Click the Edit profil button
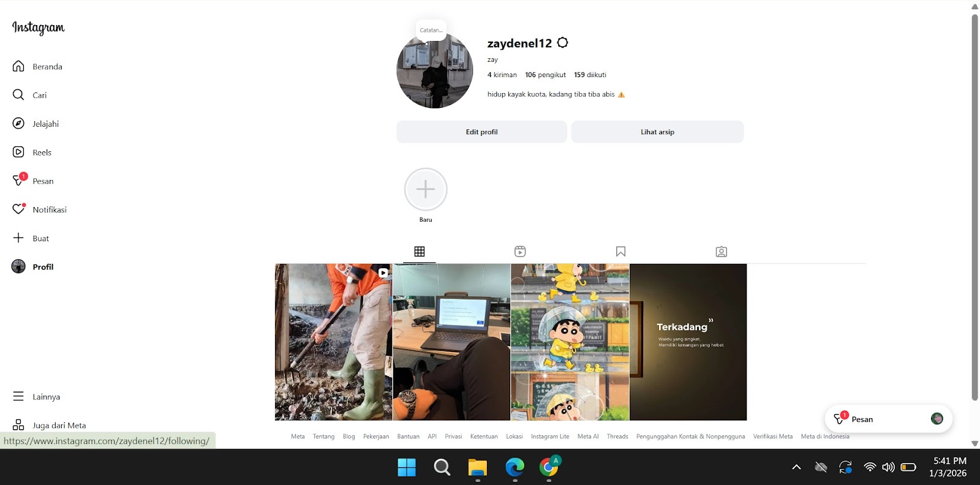This screenshot has height=485, width=980. [x=481, y=132]
